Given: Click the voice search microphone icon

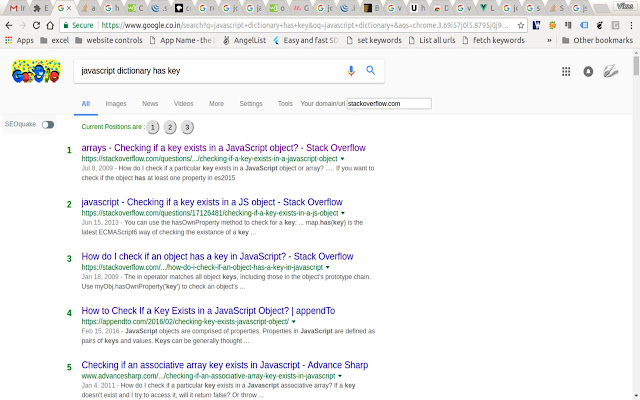Looking at the screenshot, I should tap(351, 71).
